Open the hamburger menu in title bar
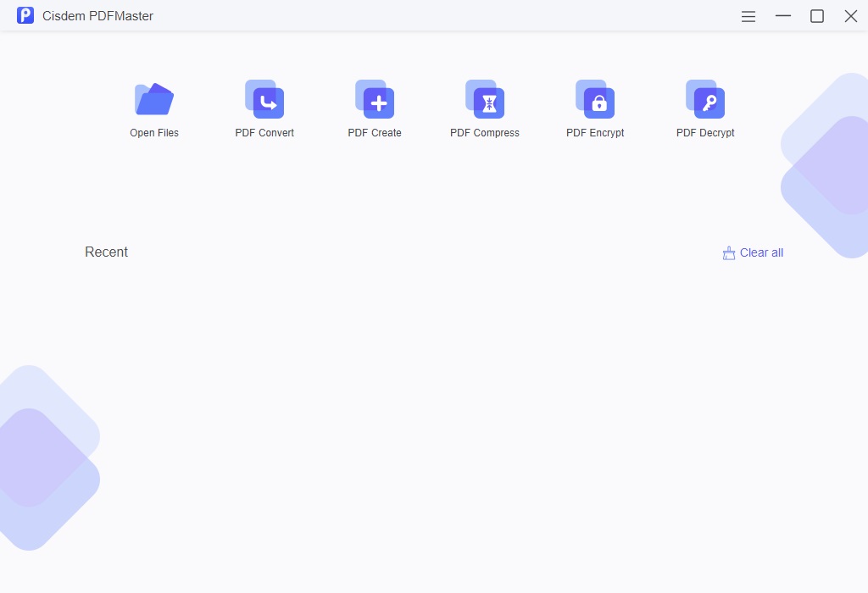Viewport: 868px width, 593px height. pyautogui.click(x=748, y=16)
